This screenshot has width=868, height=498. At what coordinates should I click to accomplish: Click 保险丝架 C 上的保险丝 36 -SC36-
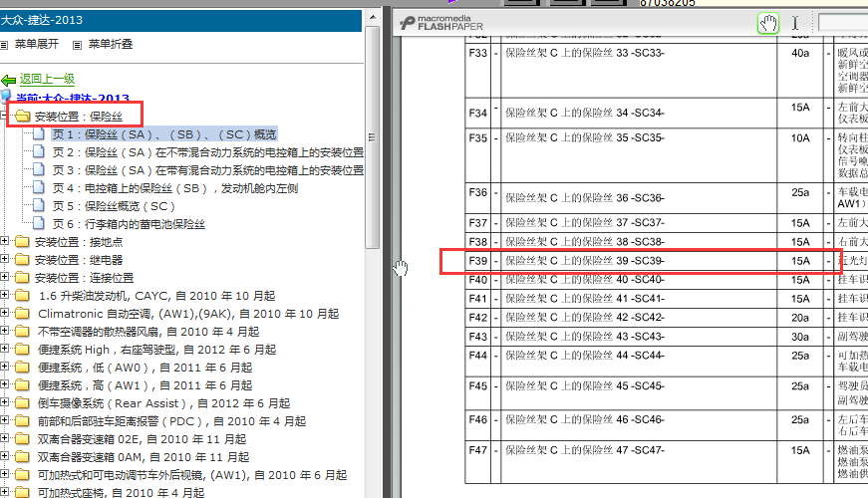tap(585, 198)
